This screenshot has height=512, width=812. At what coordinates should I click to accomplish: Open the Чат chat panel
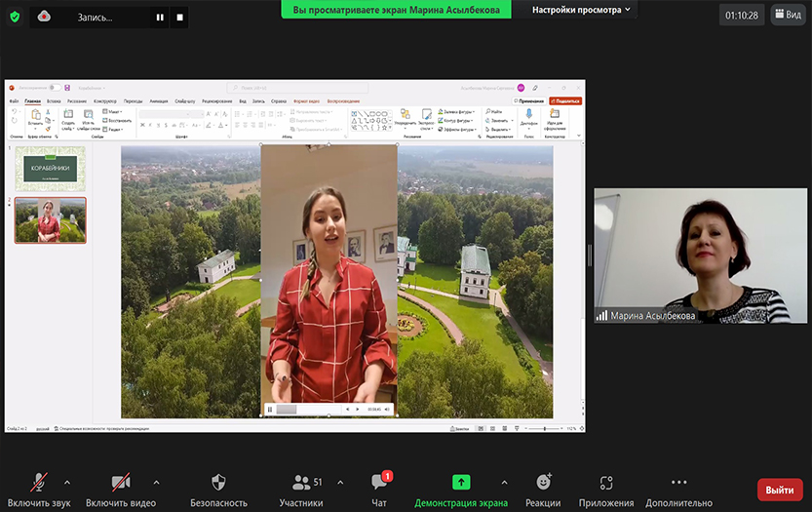pyautogui.click(x=379, y=484)
